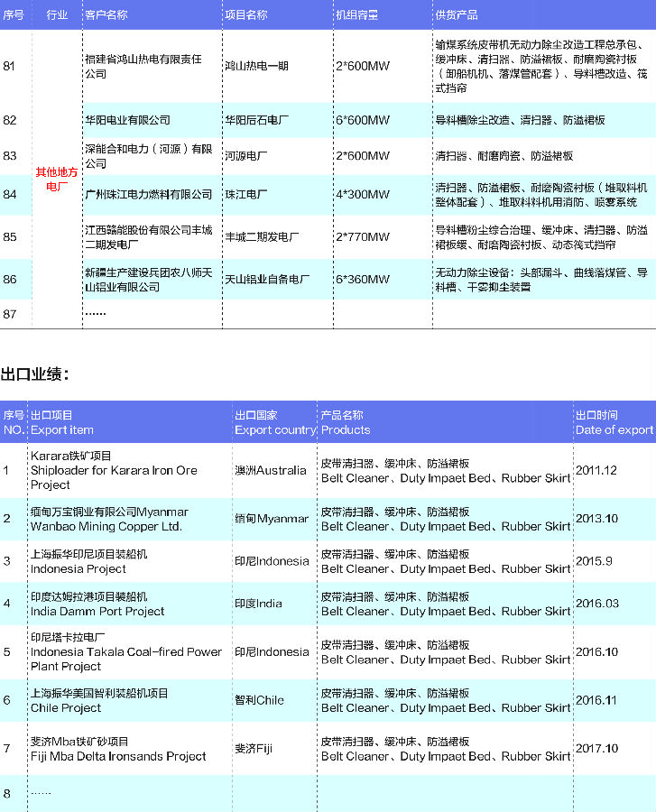Select the Indonesia Takala Coal-fired Power Plant item
The width and height of the screenshot is (656, 812).
125,651
